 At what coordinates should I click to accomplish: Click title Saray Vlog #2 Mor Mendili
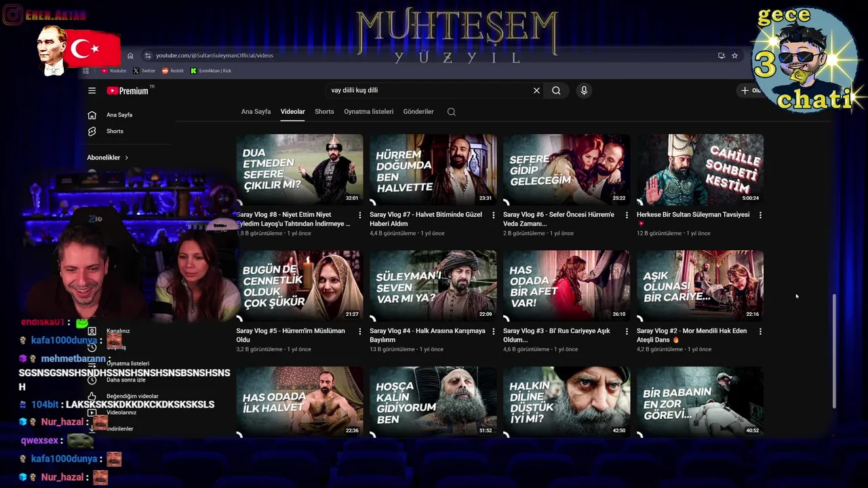692,335
